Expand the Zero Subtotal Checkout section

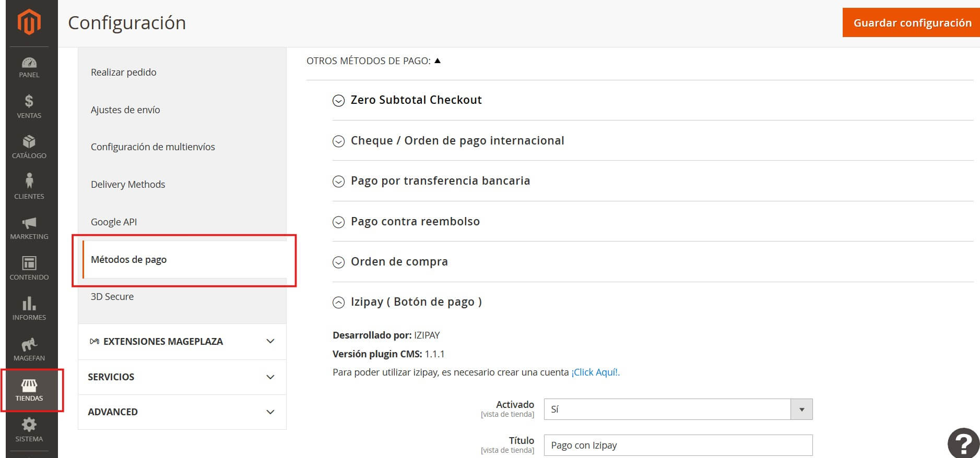pyautogui.click(x=416, y=100)
